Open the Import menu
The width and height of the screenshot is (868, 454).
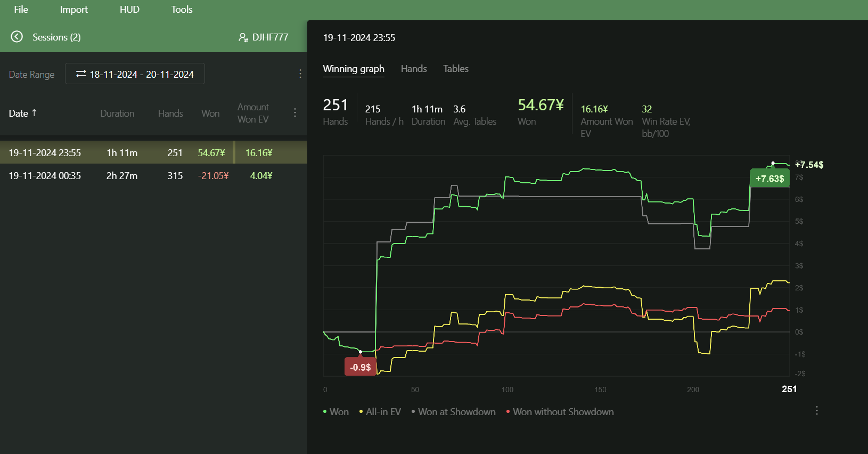point(74,10)
